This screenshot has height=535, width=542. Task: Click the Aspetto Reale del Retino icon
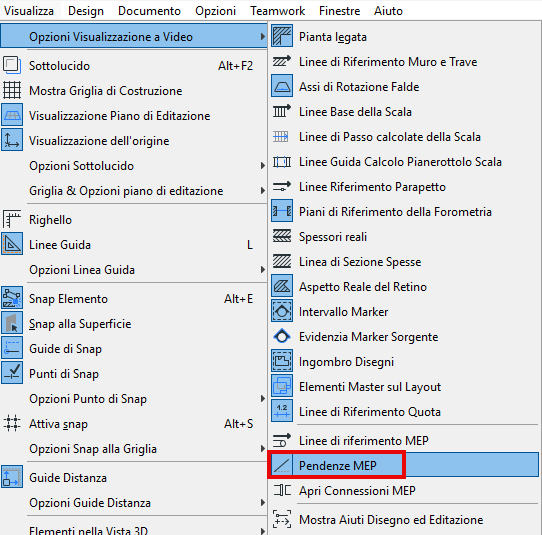pyautogui.click(x=282, y=286)
